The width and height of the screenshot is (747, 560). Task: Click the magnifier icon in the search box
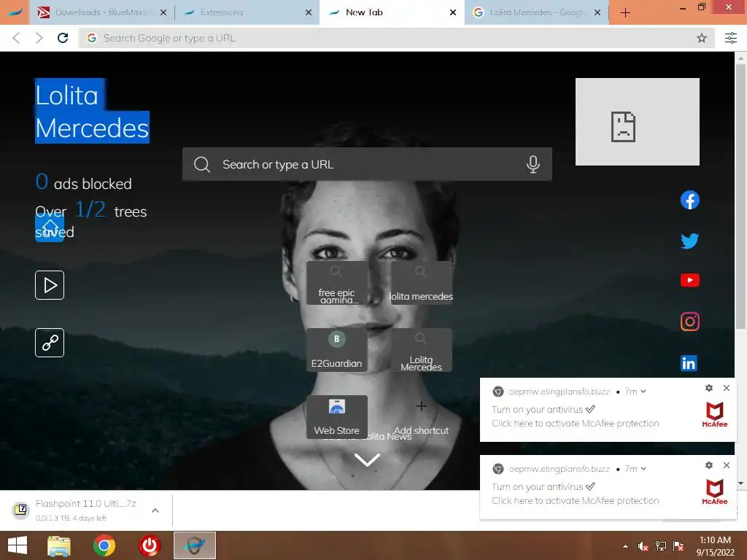coord(202,164)
